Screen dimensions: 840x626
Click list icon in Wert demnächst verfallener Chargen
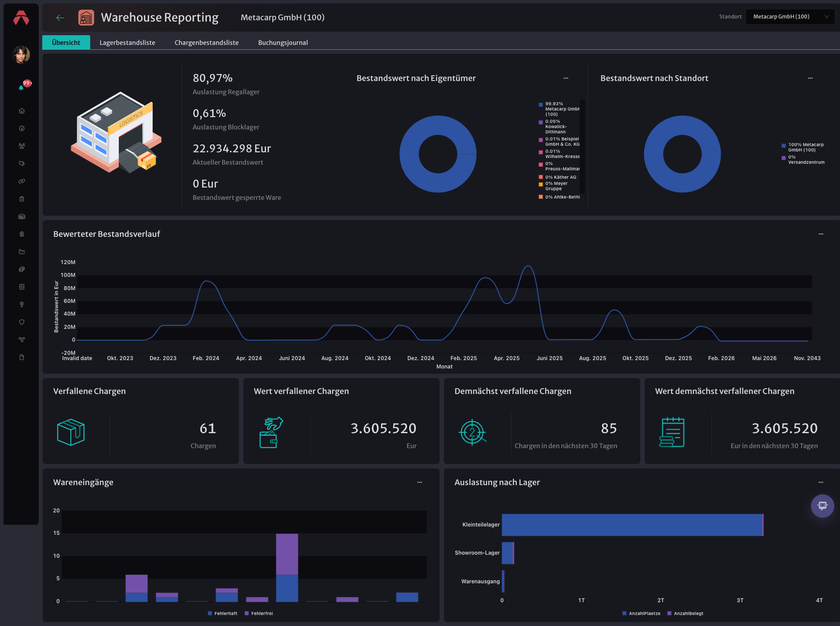click(x=672, y=432)
